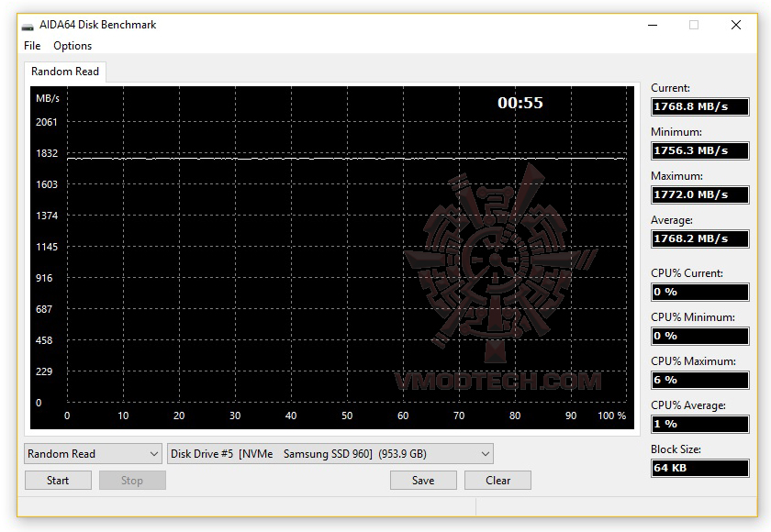Select the Random Read tab
The height and width of the screenshot is (532, 771).
pyautogui.click(x=65, y=72)
